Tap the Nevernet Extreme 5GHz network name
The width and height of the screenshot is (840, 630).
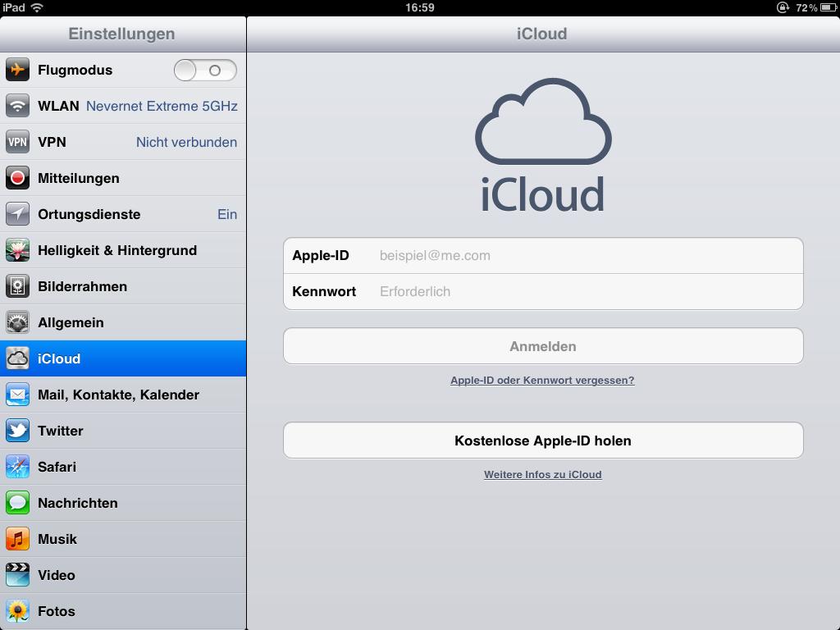tap(162, 106)
